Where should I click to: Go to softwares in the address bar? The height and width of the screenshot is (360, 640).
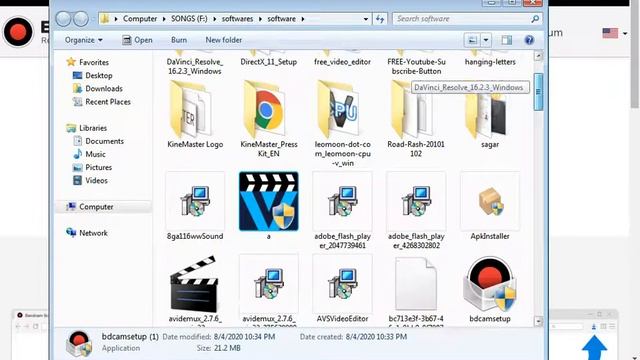coord(237,19)
